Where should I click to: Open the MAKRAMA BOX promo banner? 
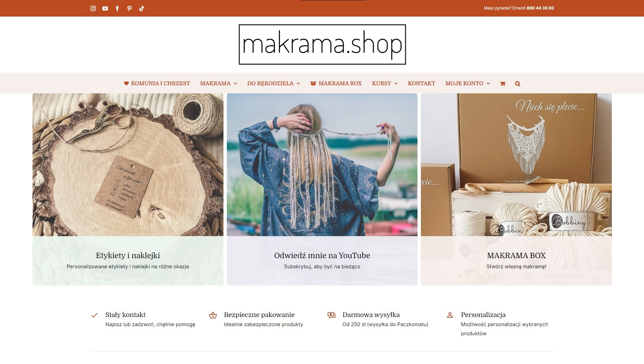click(516, 189)
